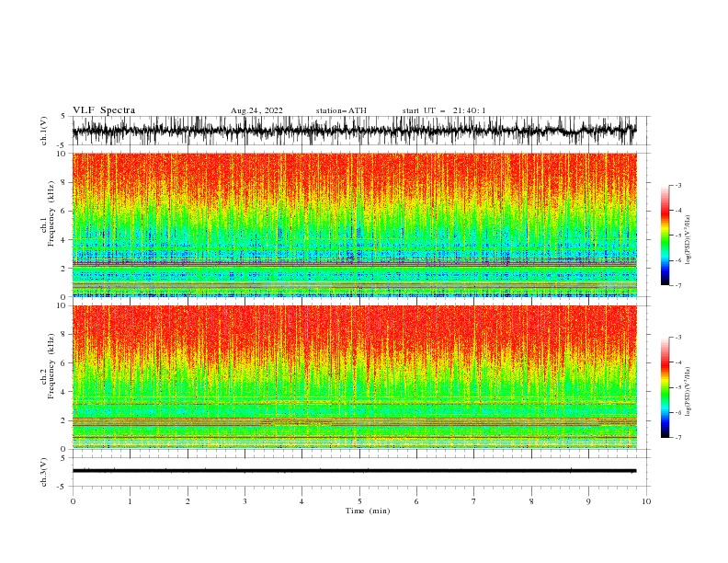Click the "-7" label on ch.1 colorbar
728x563 pixels.
[x=677, y=285]
